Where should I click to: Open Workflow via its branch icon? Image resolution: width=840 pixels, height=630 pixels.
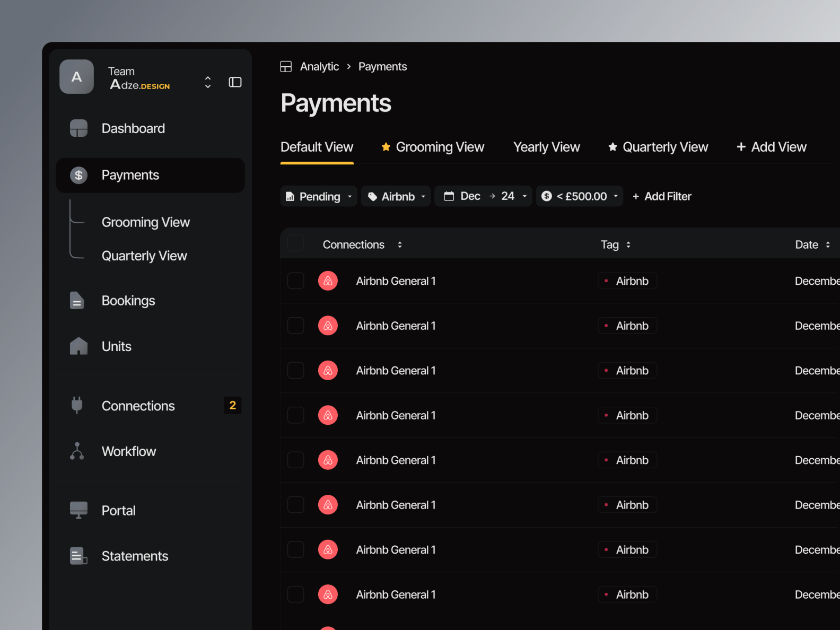pyautogui.click(x=77, y=451)
